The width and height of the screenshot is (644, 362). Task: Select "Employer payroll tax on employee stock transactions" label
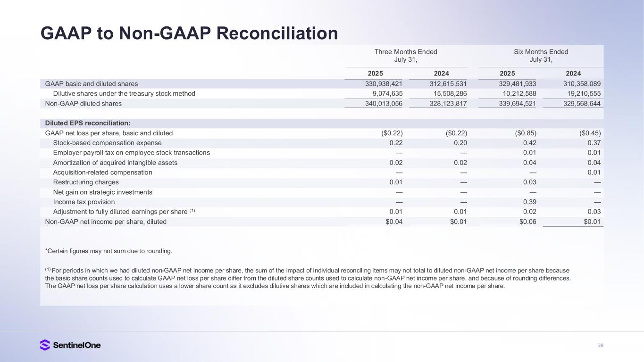[131, 153]
